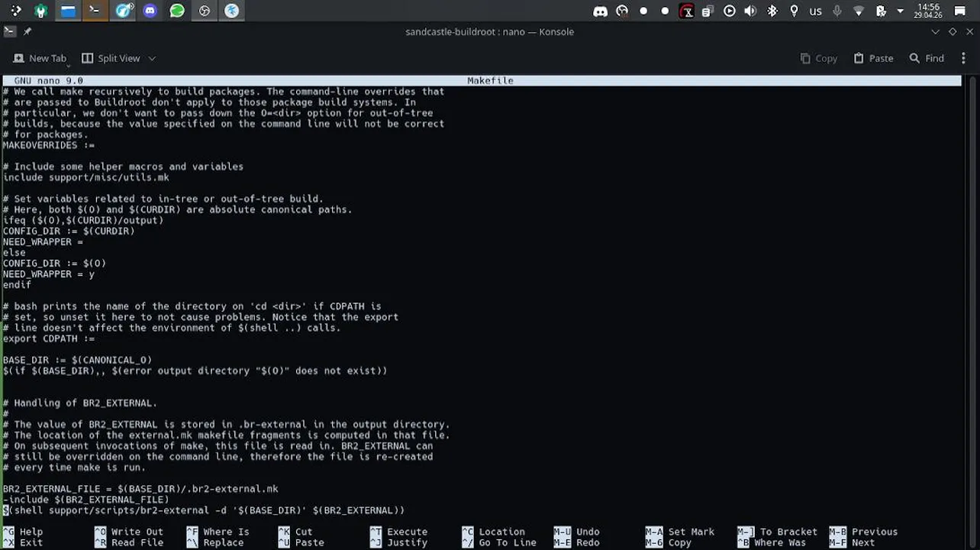Screen dimensions: 980x550
Task: Open the lightbulb brightness tray icon
Action: click(x=794, y=11)
